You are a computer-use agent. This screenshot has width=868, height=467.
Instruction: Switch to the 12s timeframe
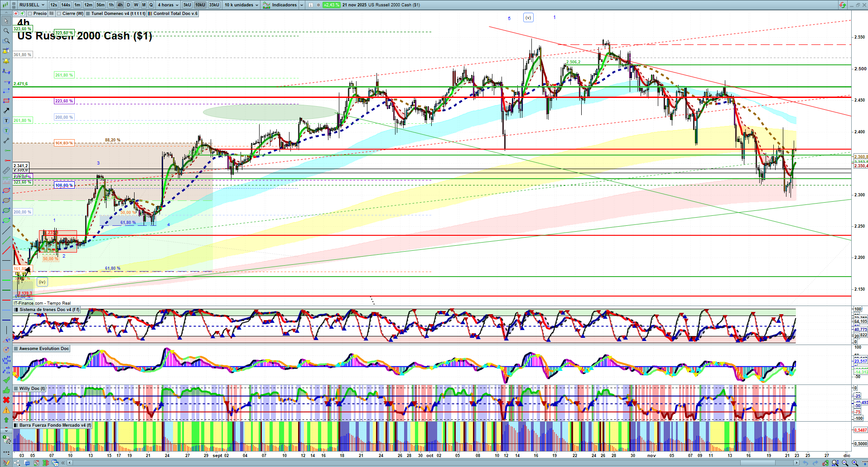[x=53, y=5]
